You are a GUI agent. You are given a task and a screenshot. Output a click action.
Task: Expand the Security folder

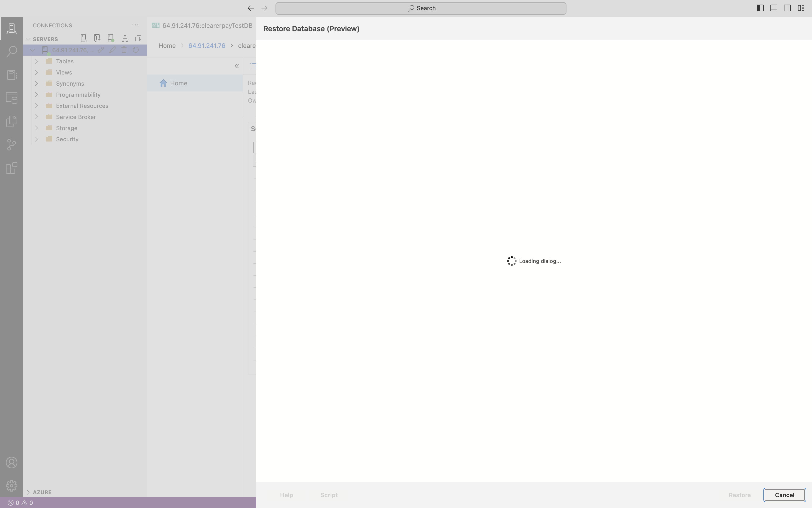point(36,139)
